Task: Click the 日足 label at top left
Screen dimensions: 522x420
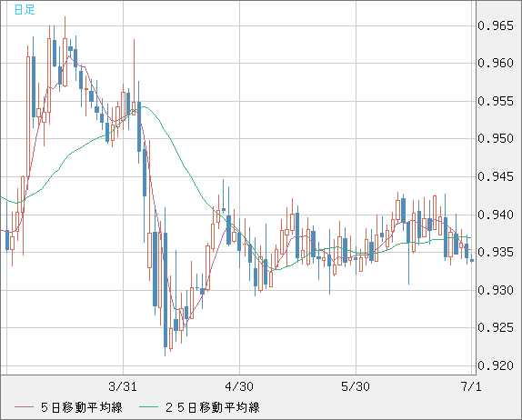Action: [25, 10]
